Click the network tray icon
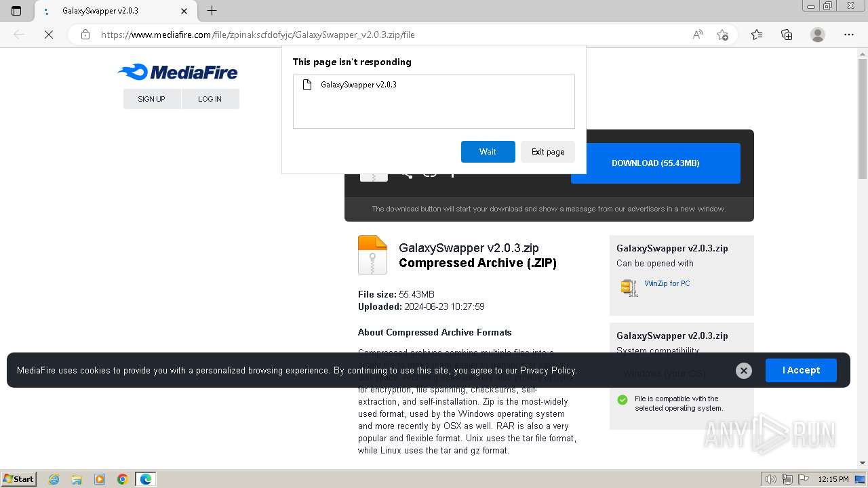Screen dimensions: 868x488 pos(787,479)
